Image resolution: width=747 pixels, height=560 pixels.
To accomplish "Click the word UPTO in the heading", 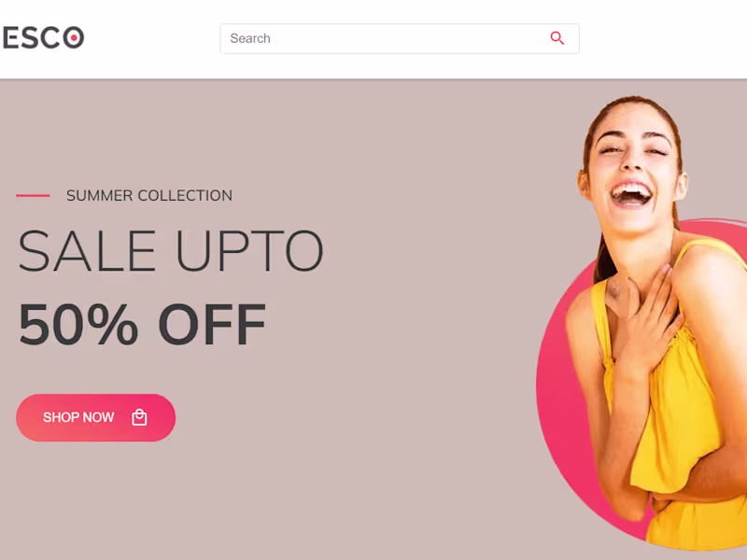I will click(x=249, y=250).
